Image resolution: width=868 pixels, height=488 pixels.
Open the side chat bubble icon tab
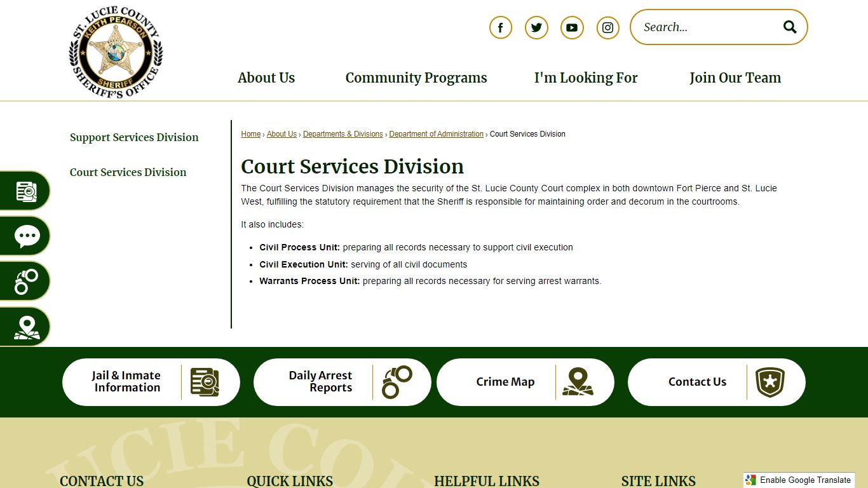pos(26,236)
